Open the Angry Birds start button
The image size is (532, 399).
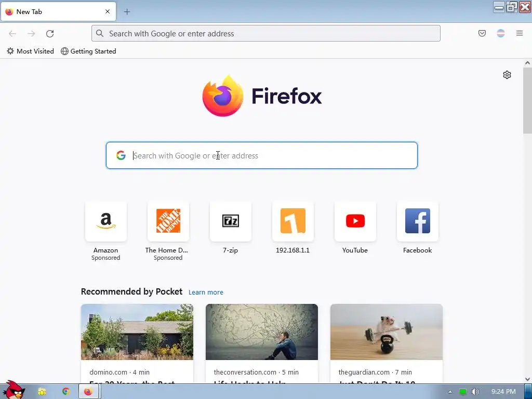point(13,390)
